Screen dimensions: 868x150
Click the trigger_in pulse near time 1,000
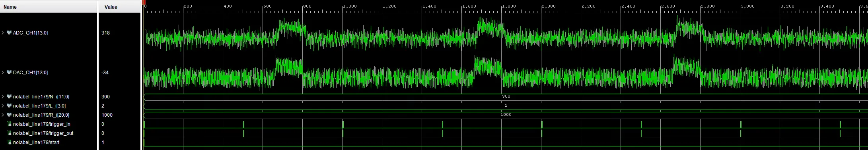(x=343, y=124)
